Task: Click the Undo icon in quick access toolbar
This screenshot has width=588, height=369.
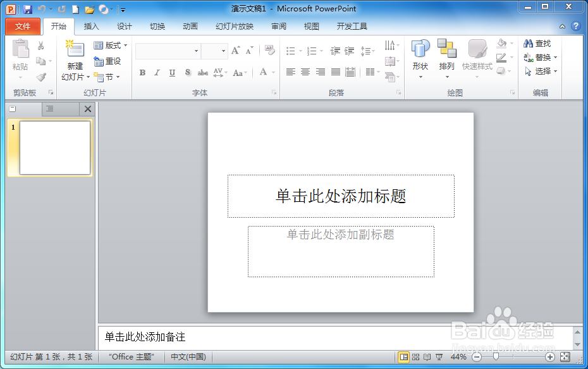Action: (x=42, y=9)
